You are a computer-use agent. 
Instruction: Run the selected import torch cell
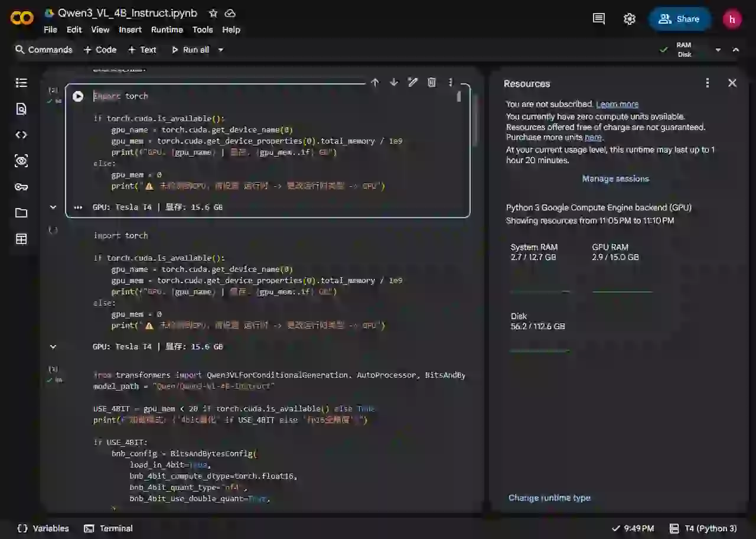tap(78, 96)
